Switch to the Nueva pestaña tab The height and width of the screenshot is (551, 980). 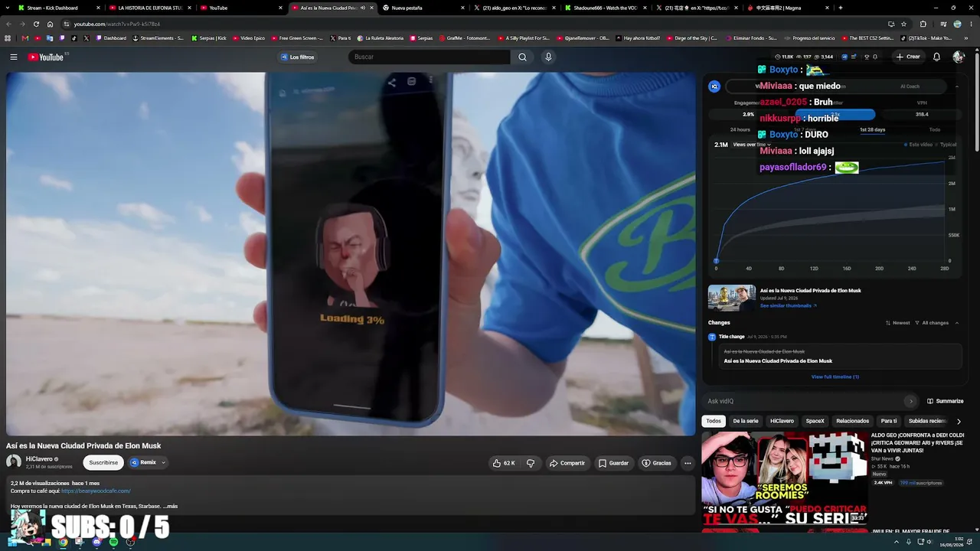click(x=423, y=8)
